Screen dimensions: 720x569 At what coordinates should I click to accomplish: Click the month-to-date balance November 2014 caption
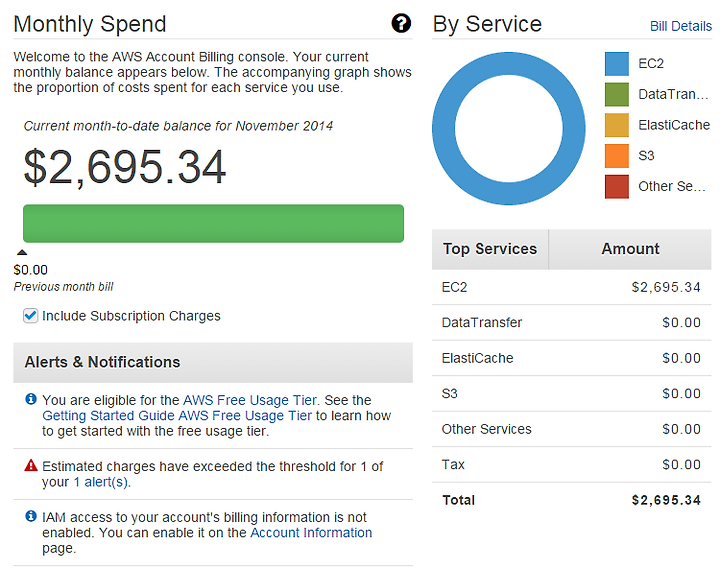178,126
